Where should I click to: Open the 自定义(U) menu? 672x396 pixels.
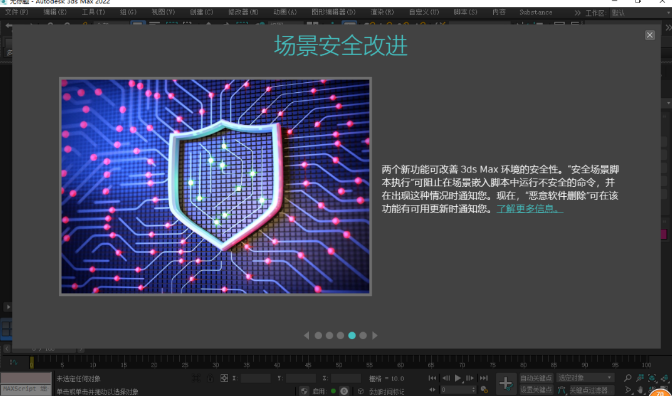pos(424,12)
